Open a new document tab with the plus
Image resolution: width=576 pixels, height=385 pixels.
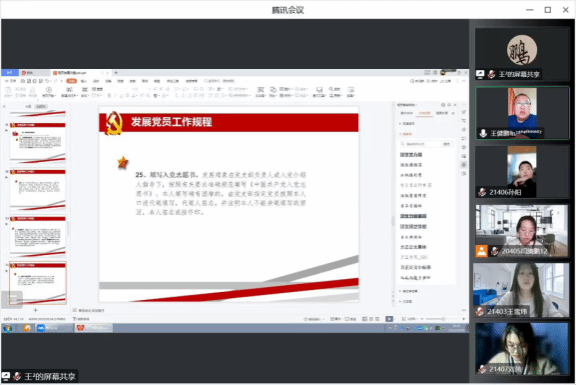click(x=116, y=73)
